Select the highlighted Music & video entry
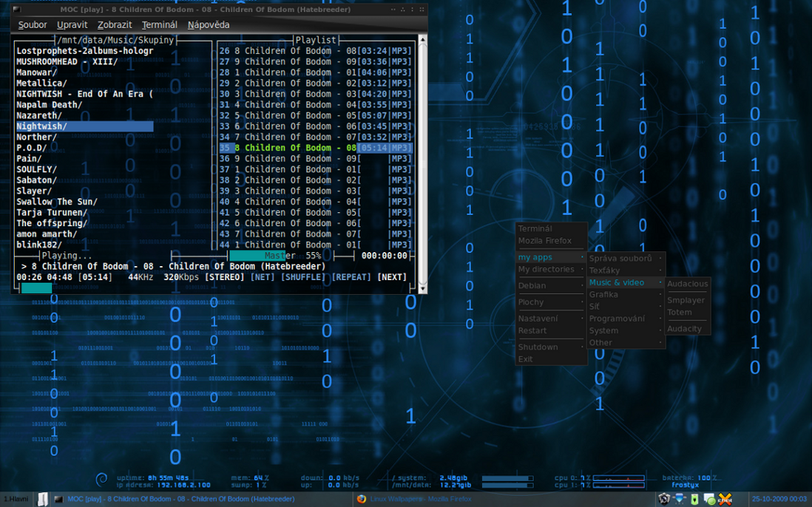 tap(626, 282)
